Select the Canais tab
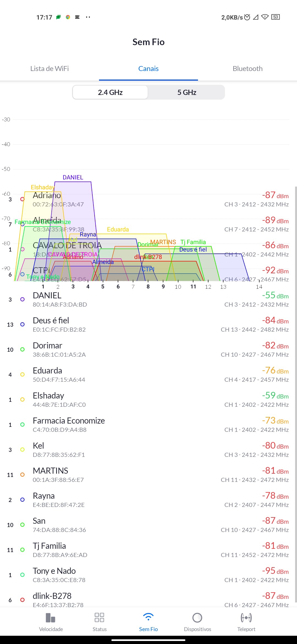 point(148,69)
